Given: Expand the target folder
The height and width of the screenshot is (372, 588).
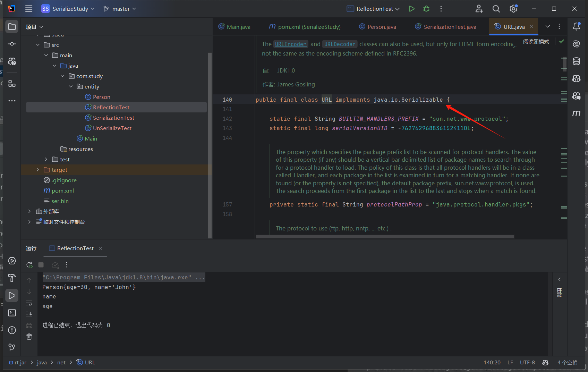Looking at the screenshot, I should 38,170.
